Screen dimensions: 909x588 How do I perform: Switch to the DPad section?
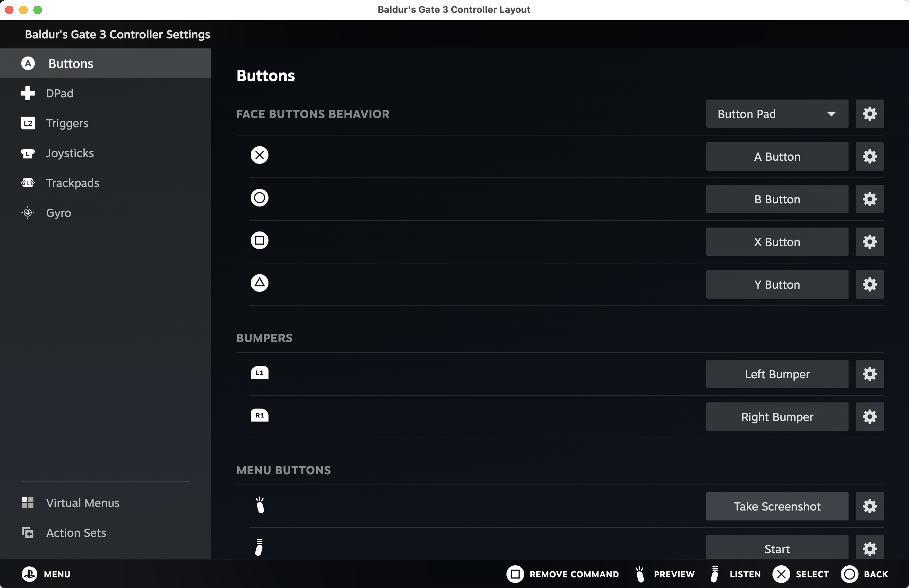[x=60, y=93]
